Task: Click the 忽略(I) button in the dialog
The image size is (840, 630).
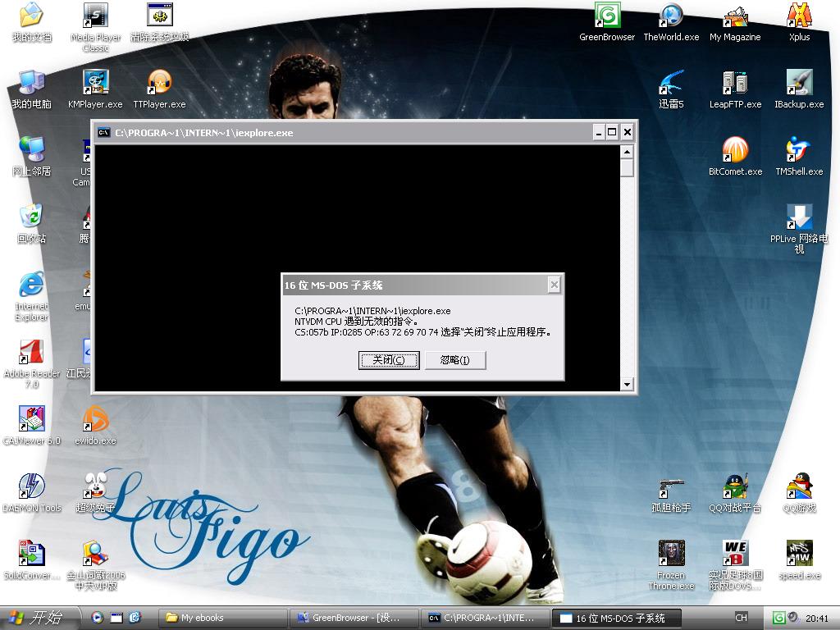Action: (455, 360)
